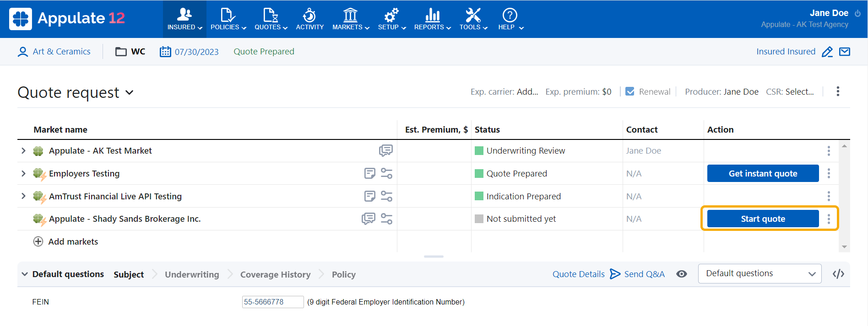Open the Markets menu

click(x=351, y=19)
